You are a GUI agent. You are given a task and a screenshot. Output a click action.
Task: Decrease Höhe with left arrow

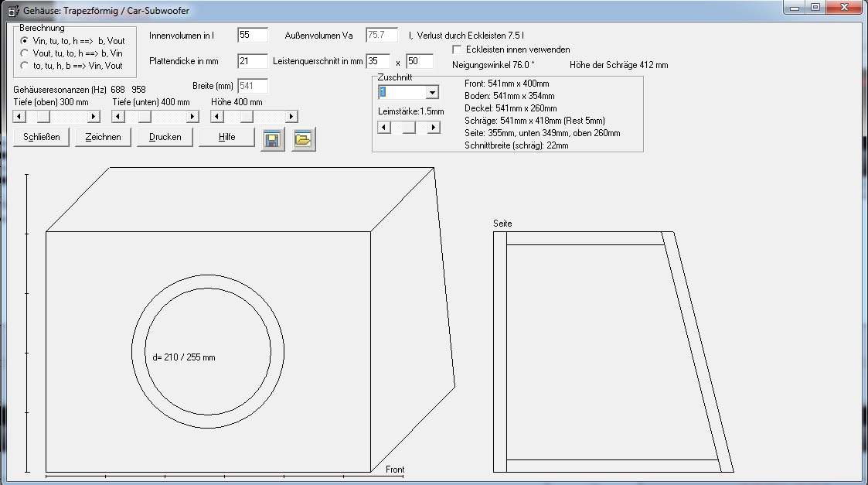[217, 116]
